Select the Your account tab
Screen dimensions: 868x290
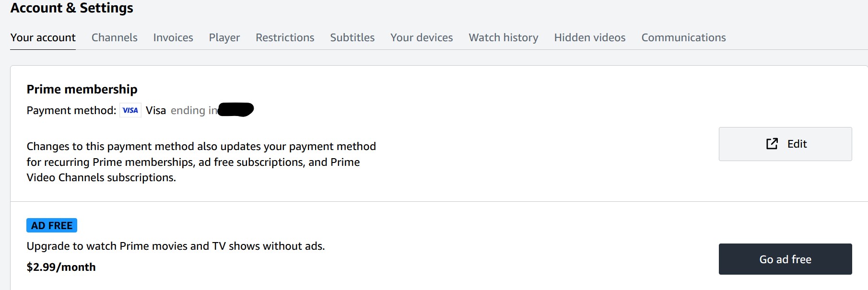pyautogui.click(x=43, y=37)
